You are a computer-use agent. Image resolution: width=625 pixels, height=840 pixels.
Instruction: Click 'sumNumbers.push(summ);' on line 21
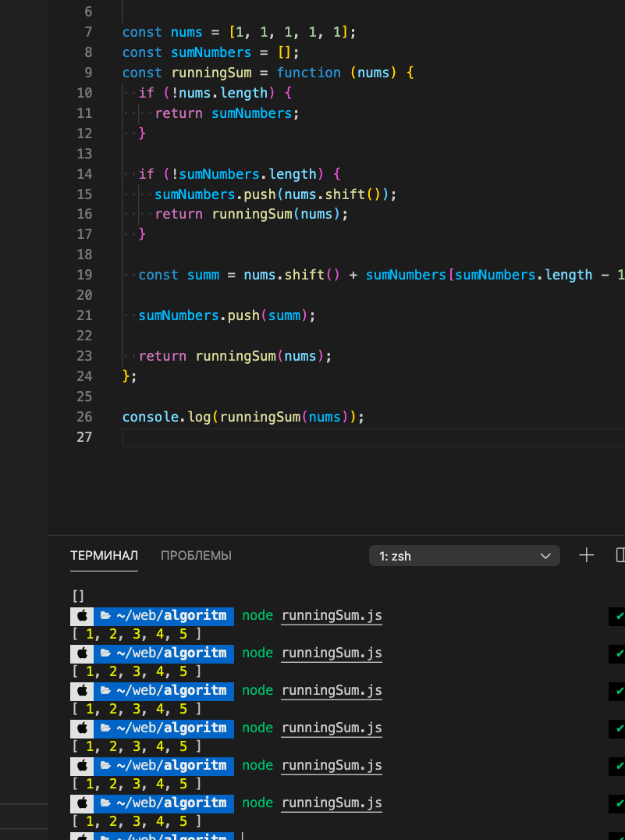click(227, 315)
